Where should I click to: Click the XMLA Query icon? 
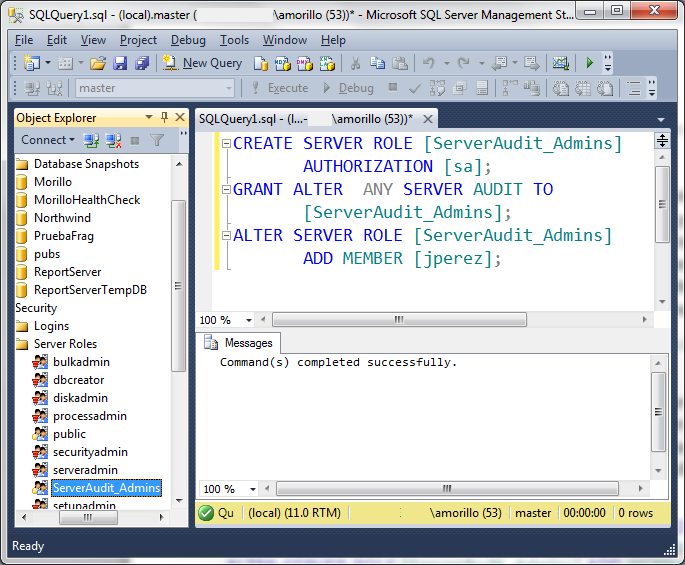[327, 63]
